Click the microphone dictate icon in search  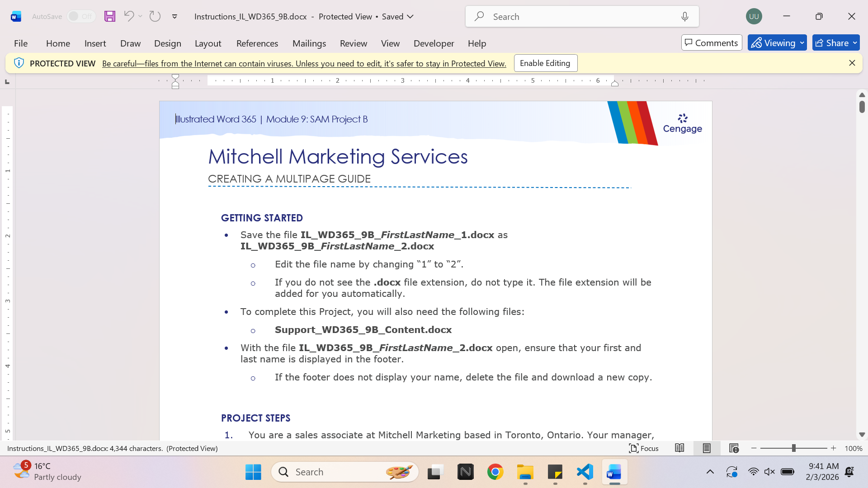pyautogui.click(x=685, y=16)
